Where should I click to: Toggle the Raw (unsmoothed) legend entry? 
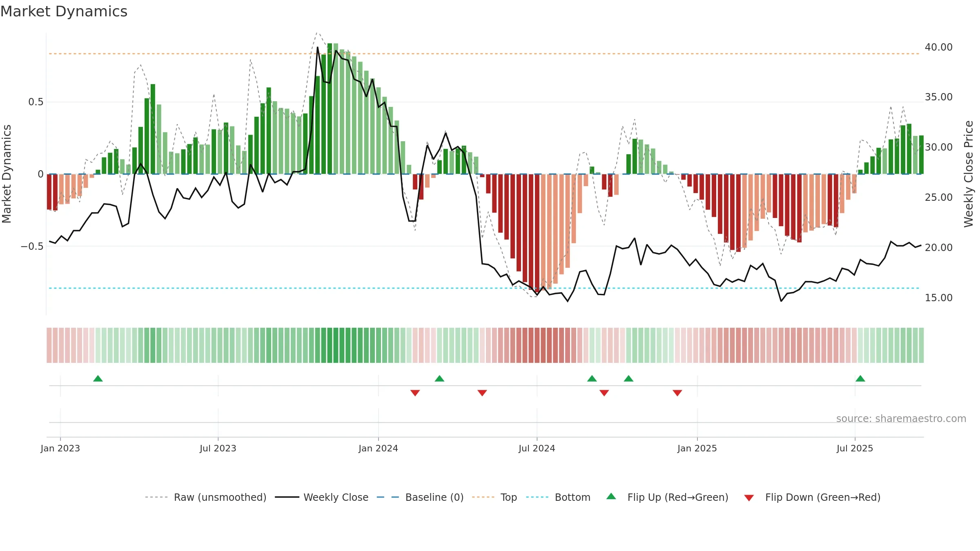(x=206, y=497)
